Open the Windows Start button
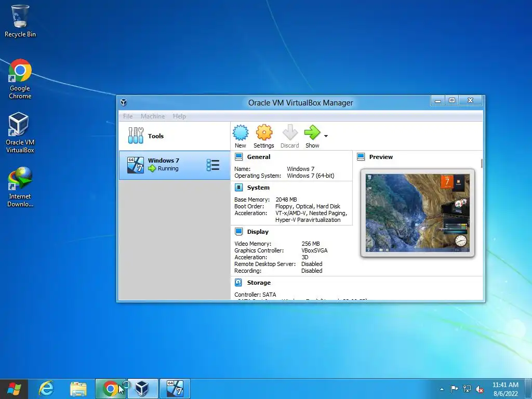The height and width of the screenshot is (399, 532). pyautogui.click(x=14, y=389)
